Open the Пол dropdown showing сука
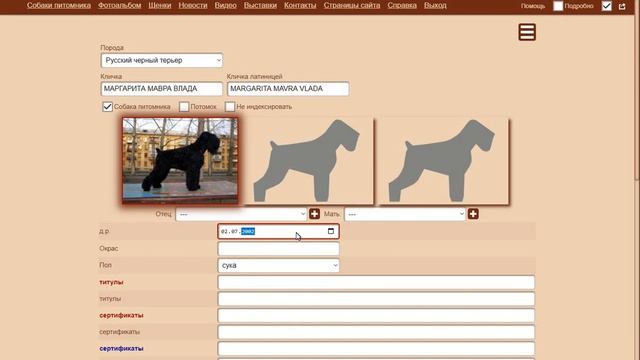This screenshot has width=640, height=360. [x=278, y=265]
